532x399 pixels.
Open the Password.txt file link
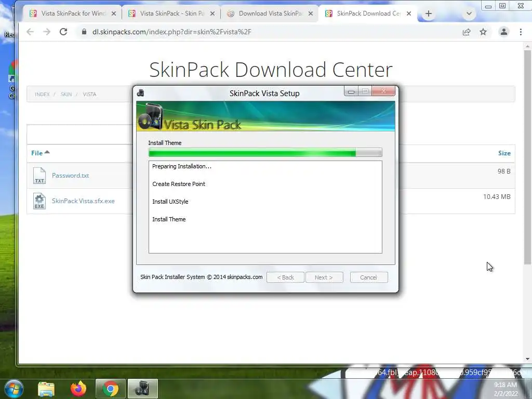click(x=70, y=176)
